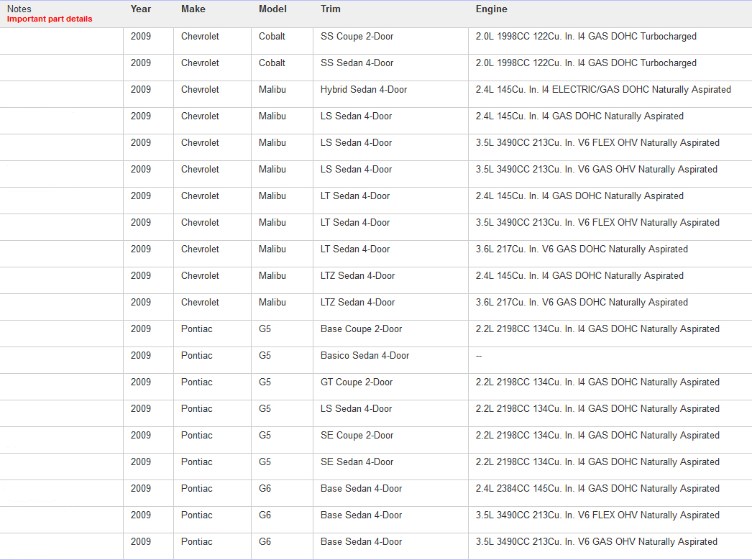Select the Make column header
Image resolution: width=752 pixels, height=560 pixels.
coord(193,9)
